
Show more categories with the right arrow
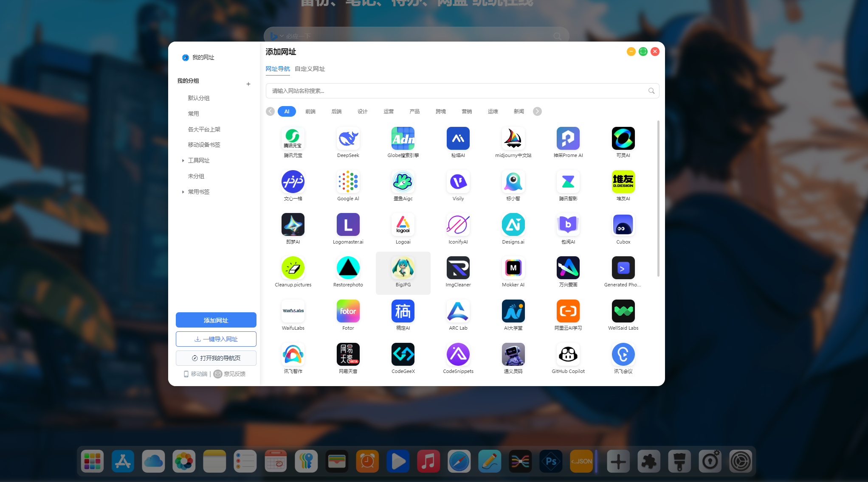point(537,111)
